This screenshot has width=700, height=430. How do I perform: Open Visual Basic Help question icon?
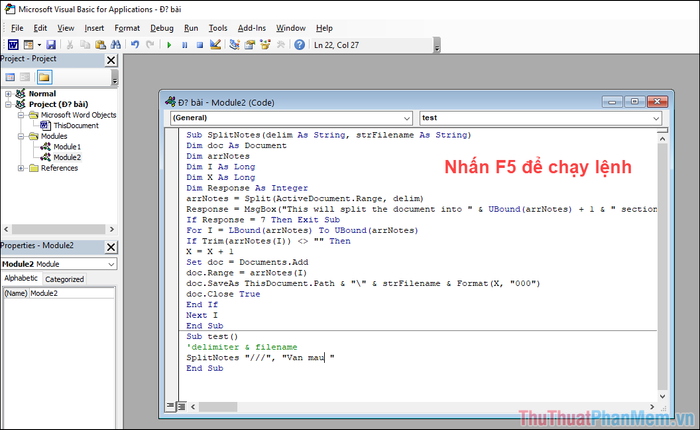300,45
